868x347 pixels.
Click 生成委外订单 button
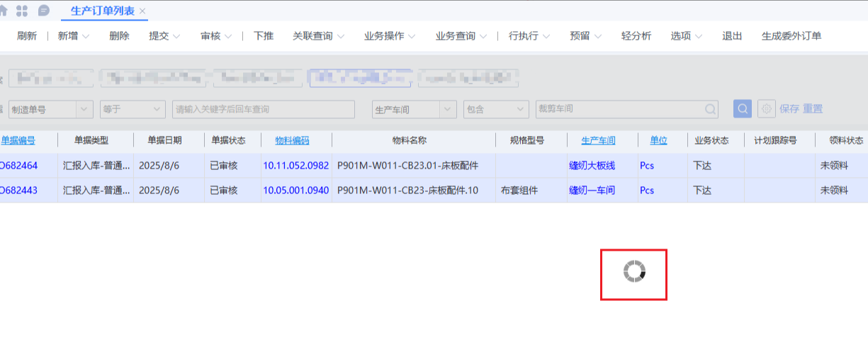point(791,36)
